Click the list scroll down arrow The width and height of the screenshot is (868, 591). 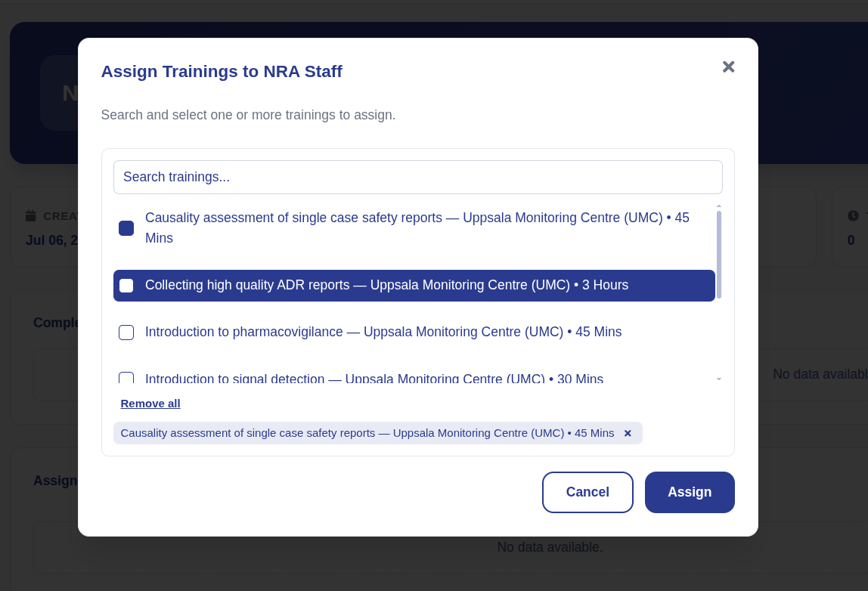718,379
